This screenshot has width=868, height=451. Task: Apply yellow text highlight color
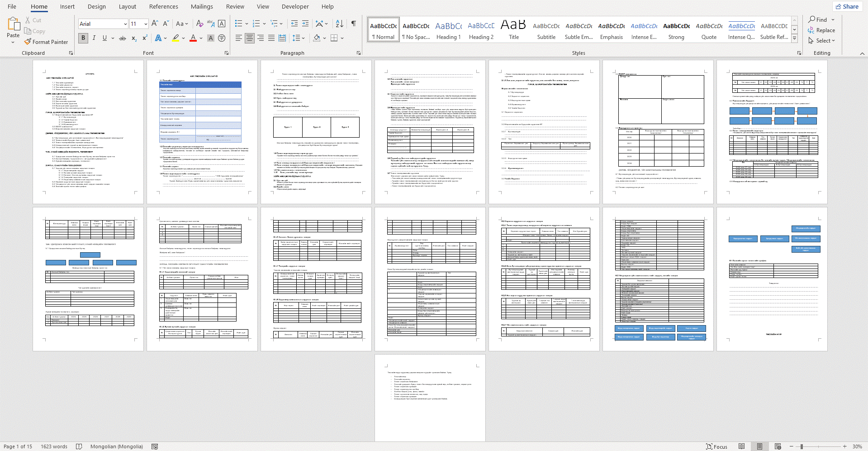coord(175,38)
